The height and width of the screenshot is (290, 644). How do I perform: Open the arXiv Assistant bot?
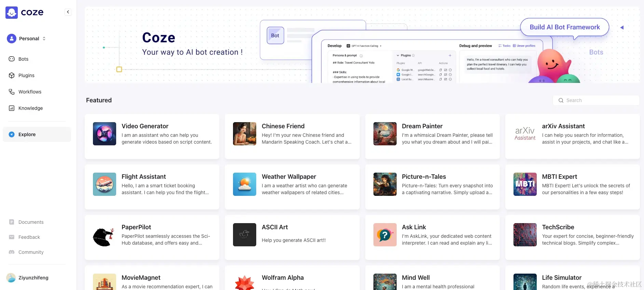point(573,136)
